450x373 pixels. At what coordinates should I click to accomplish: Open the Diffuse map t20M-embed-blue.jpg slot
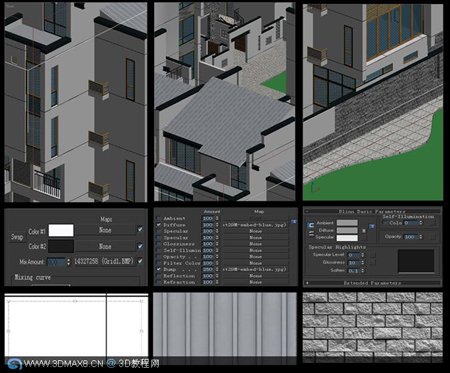click(x=255, y=225)
